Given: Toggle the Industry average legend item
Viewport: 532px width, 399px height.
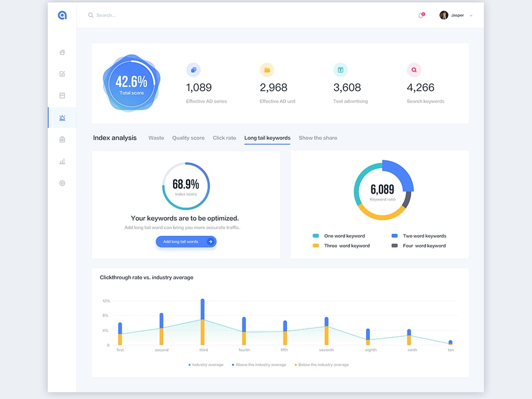Looking at the screenshot, I should [x=206, y=365].
